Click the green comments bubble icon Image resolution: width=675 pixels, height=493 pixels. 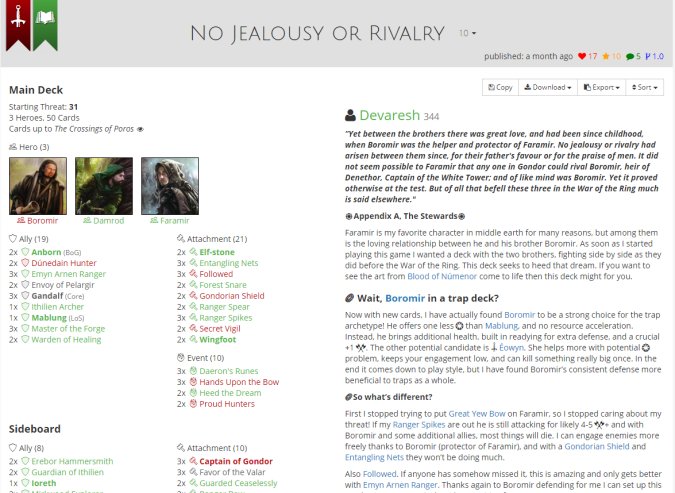pos(630,56)
